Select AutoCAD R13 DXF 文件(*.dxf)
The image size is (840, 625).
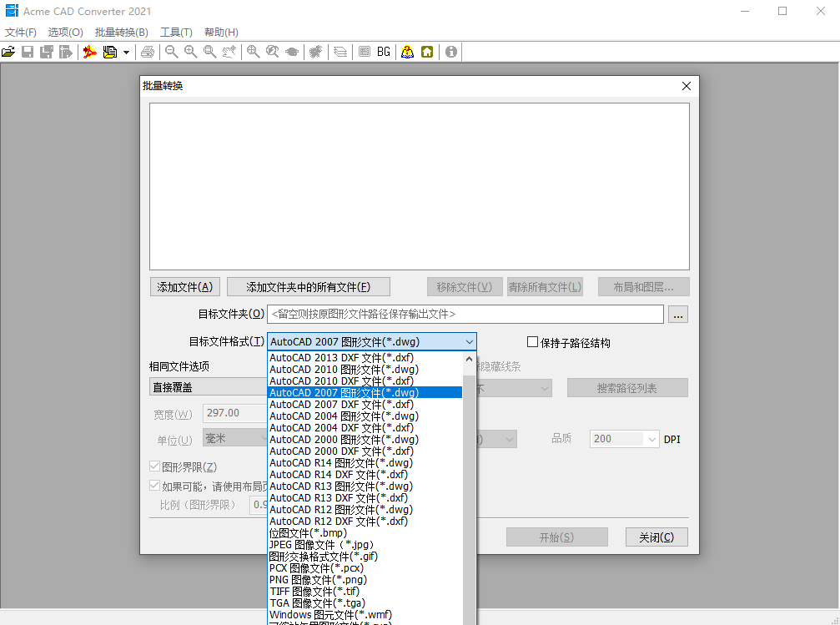pyautogui.click(x=365, y=498)
